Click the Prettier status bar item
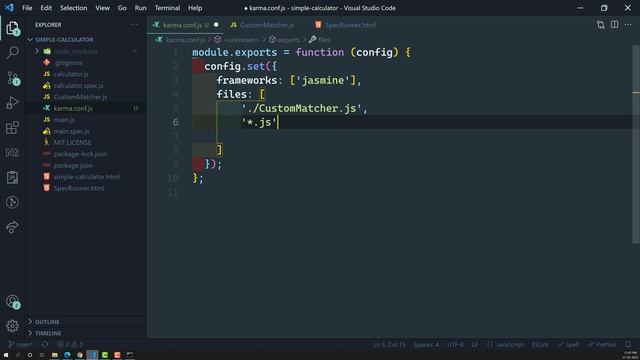The height and width of the screenshot is (360, 640). 602,344
